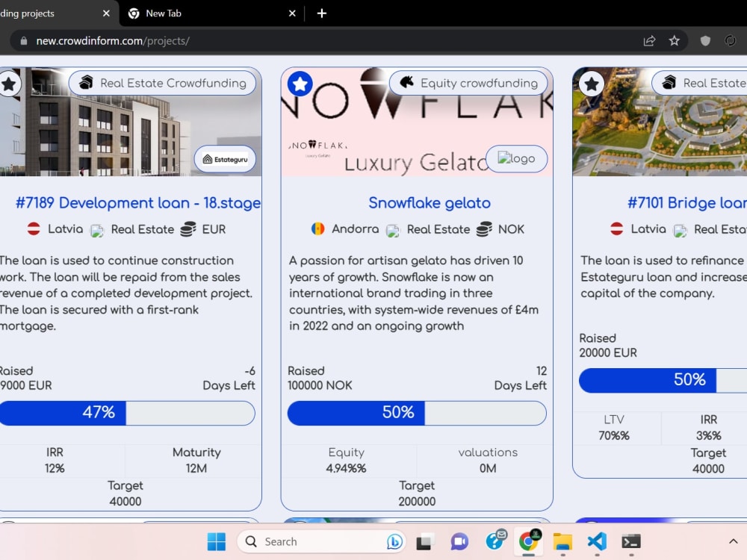The height and width of the screenshot is (560, 747).
Task: Close the crowdfunding projects browser tab
Action: (x=106, y=13)
